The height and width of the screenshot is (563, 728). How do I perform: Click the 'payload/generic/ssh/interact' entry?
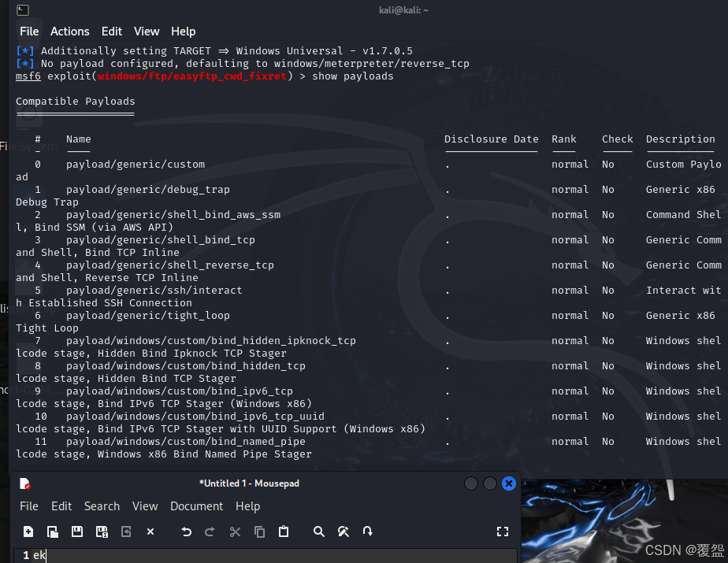click(154, 290)
